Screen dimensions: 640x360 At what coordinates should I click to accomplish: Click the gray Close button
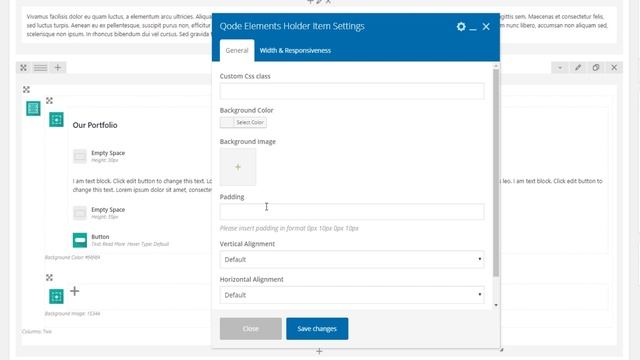tap(251, 329)
